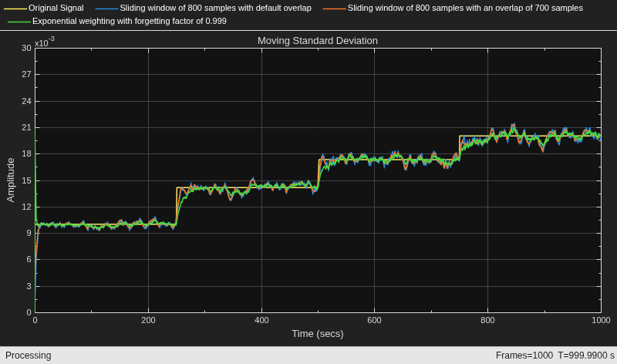Image resolution: width=617 pixels, height=364 pixels.
Task: Click the green line swatch in legend
Action: tap(19, 22)
